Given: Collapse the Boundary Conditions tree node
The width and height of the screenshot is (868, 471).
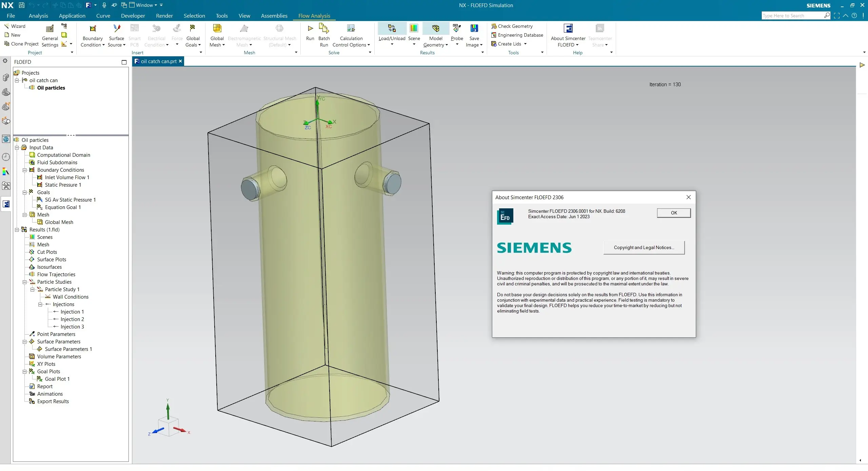Looking at the screenshot, I should pyautogui.click(x=24, y=170).
